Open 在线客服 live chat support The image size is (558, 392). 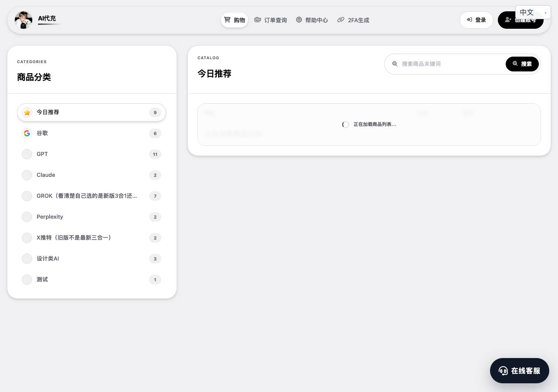pyautogui.click(x=520, y=371)
